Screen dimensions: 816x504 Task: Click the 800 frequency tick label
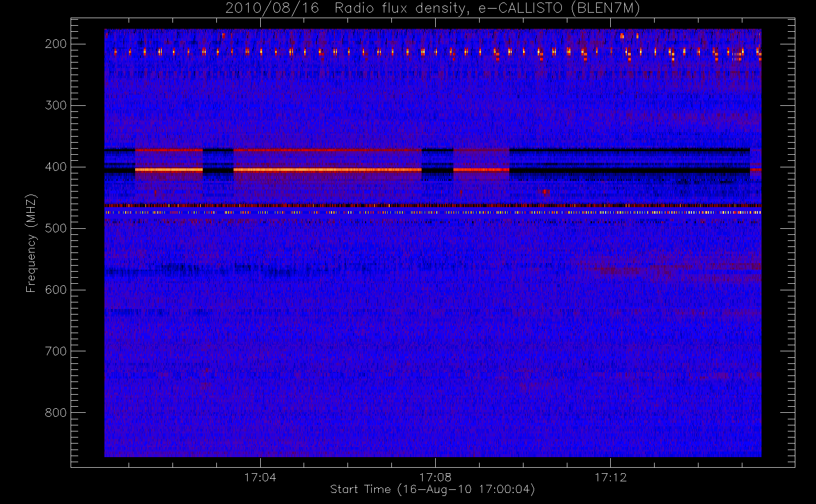(55, 413)
